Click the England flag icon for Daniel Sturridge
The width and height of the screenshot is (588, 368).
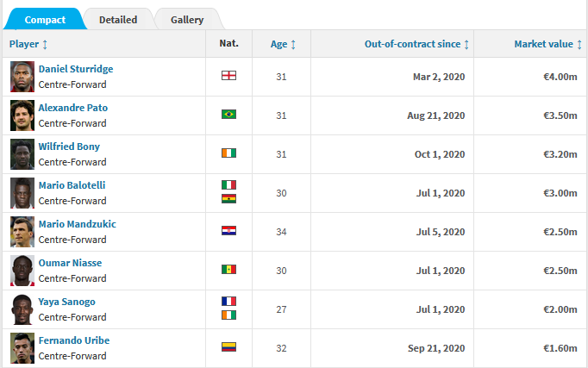pyautogui.click(x=228, y=76)
